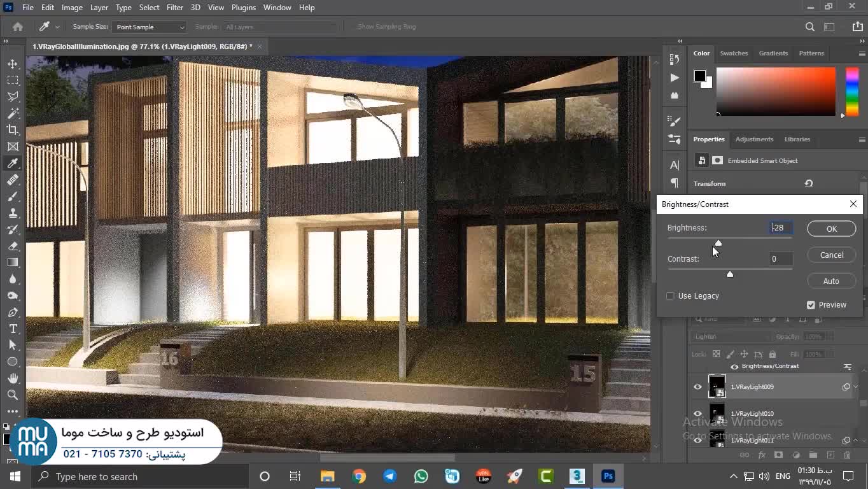Click the delete layer trash icon

click(x=847, y=455)
